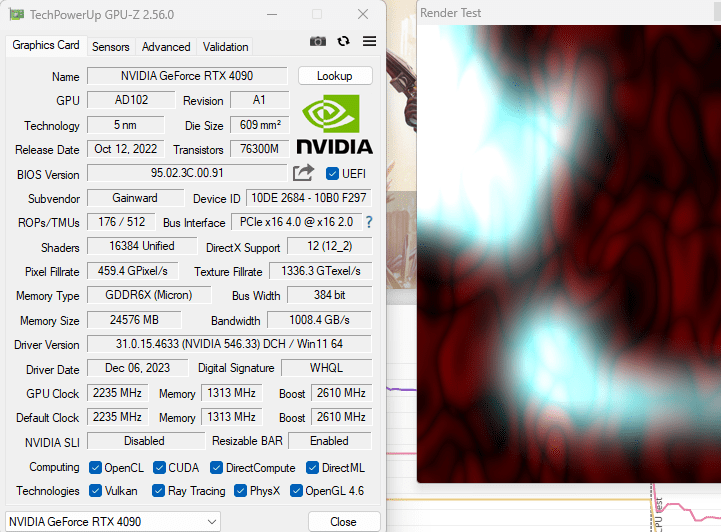Switch to the Sensors tab
Screen dimensions: 721x532
coord(111,47)
